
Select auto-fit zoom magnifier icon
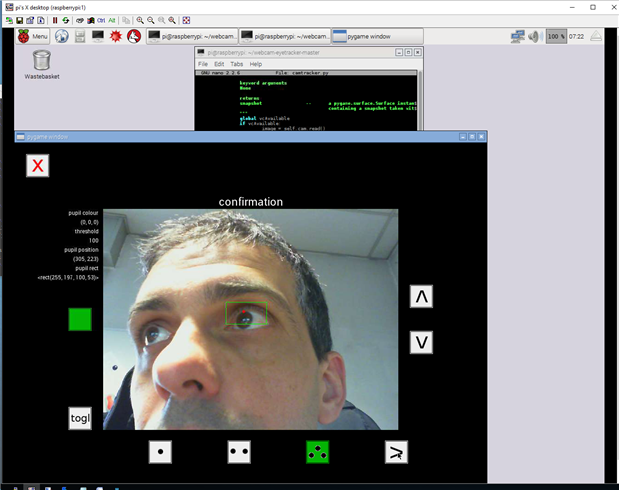pyautogui.click(x=172, y=20)
